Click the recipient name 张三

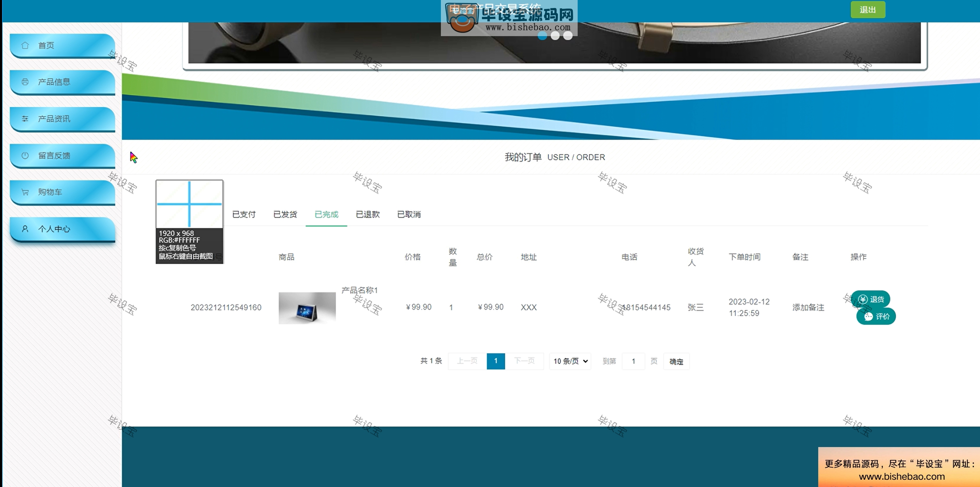click(x=696, y=307)
